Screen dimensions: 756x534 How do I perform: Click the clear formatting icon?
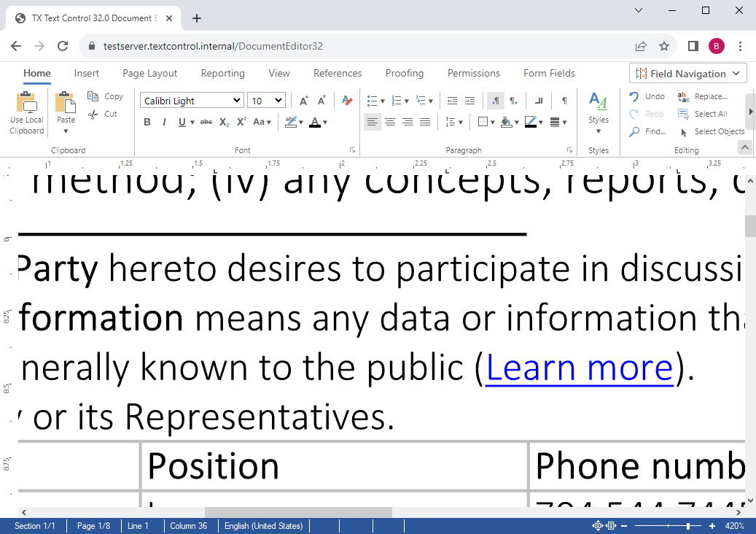(347, 101)
